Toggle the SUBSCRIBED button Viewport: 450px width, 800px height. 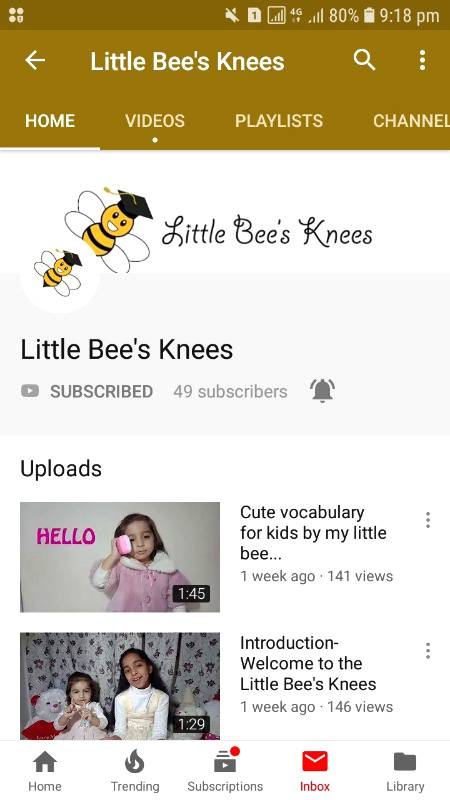tap(87, 391)
